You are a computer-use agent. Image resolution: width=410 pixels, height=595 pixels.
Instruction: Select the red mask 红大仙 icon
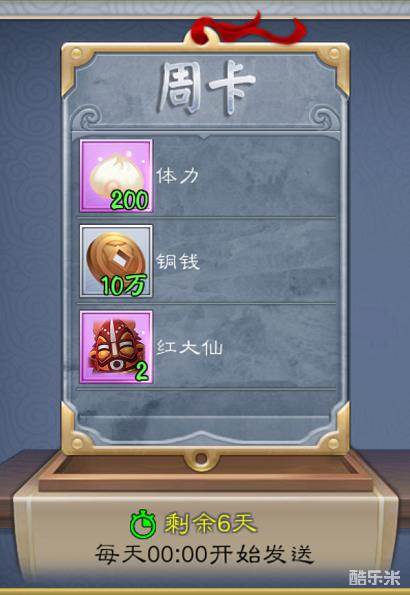click(116, 347)
